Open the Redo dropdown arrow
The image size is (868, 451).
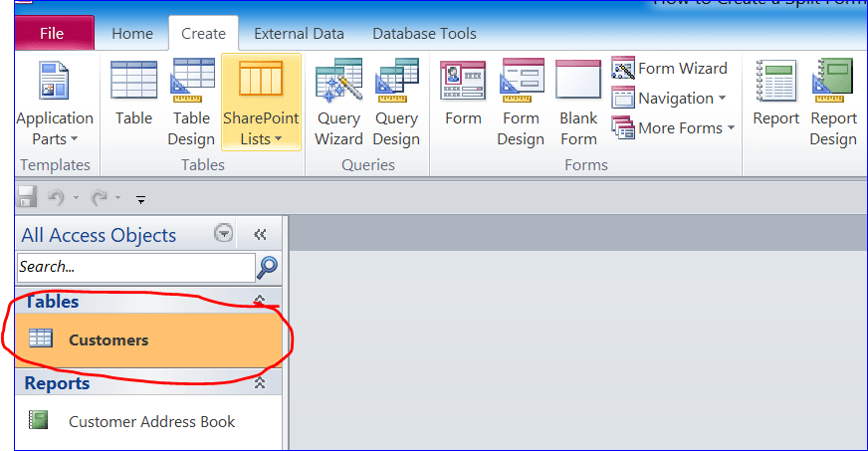(x=117, y=197)
